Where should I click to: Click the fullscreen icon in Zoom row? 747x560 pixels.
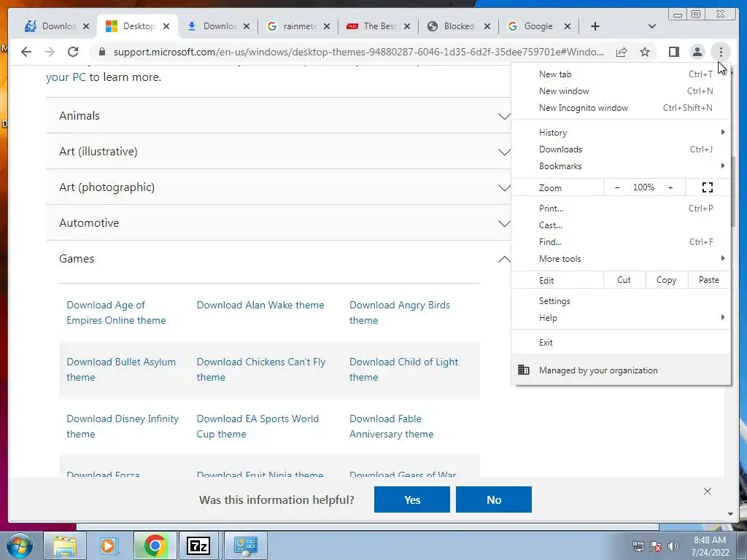pos(708,187)
